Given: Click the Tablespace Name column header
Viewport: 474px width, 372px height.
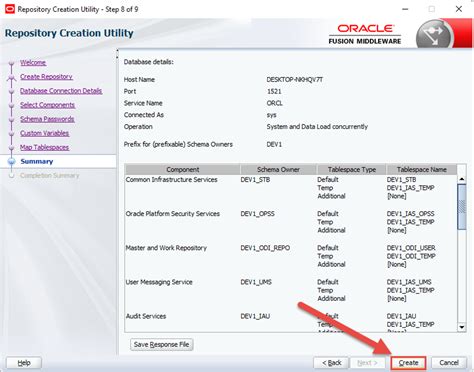Looking at the screenshot, I should pos(422,169).
